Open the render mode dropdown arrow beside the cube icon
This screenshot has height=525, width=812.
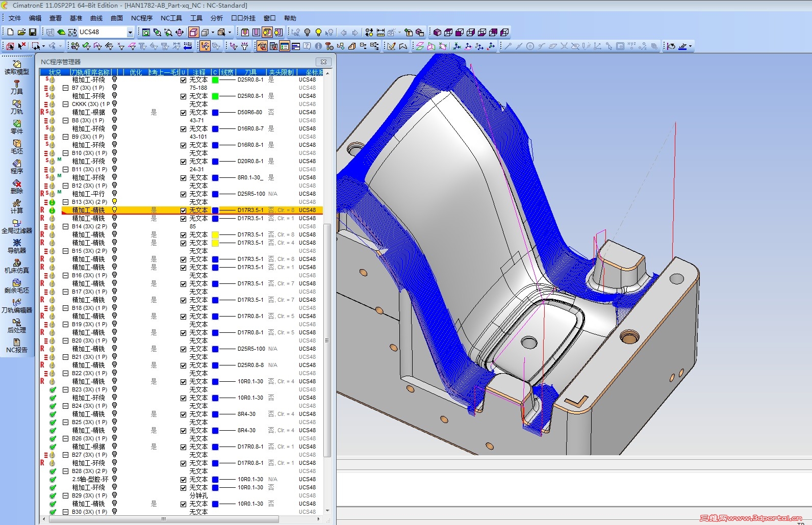pos(213,32)
